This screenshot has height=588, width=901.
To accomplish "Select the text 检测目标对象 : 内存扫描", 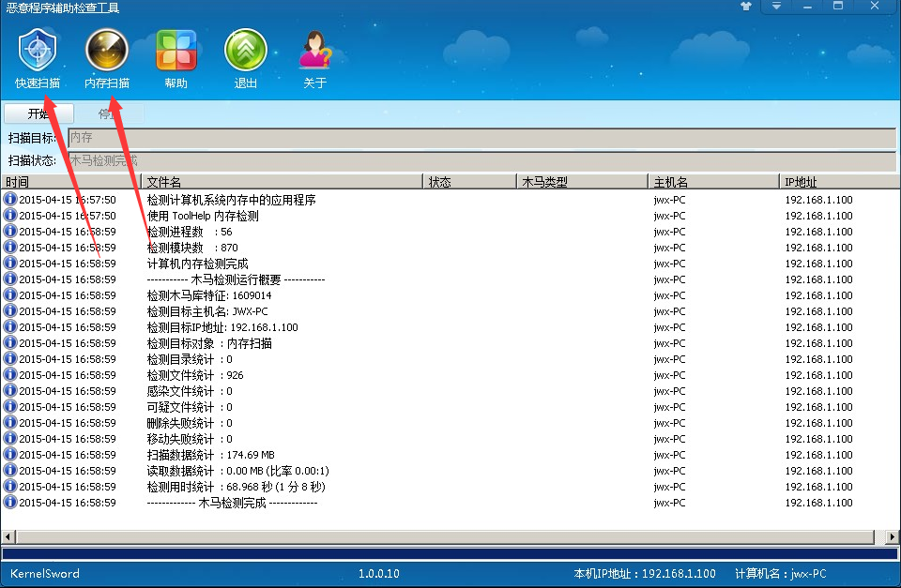I will (x=209, y=343).
